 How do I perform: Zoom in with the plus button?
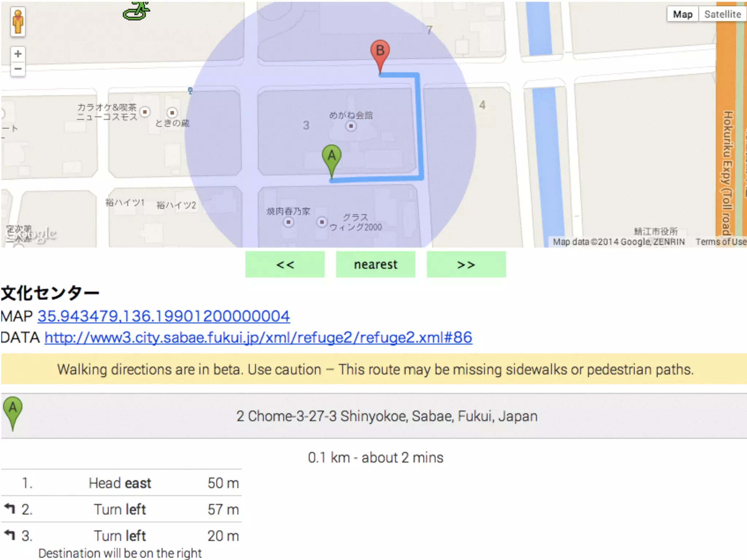[18, 54]
